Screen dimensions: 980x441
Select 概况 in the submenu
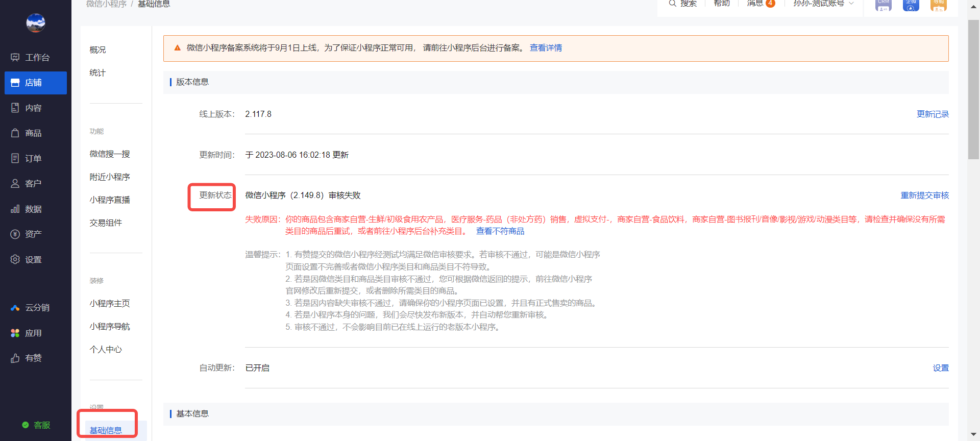pos(97,50)
